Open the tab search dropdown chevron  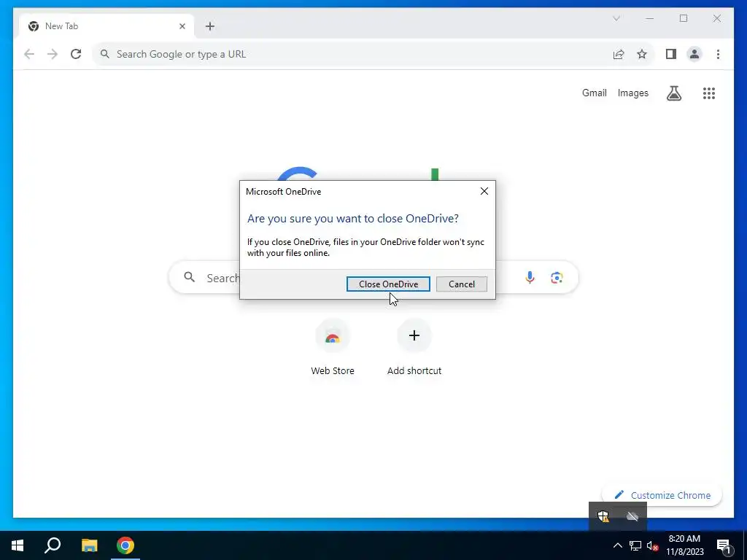(616, 18)
